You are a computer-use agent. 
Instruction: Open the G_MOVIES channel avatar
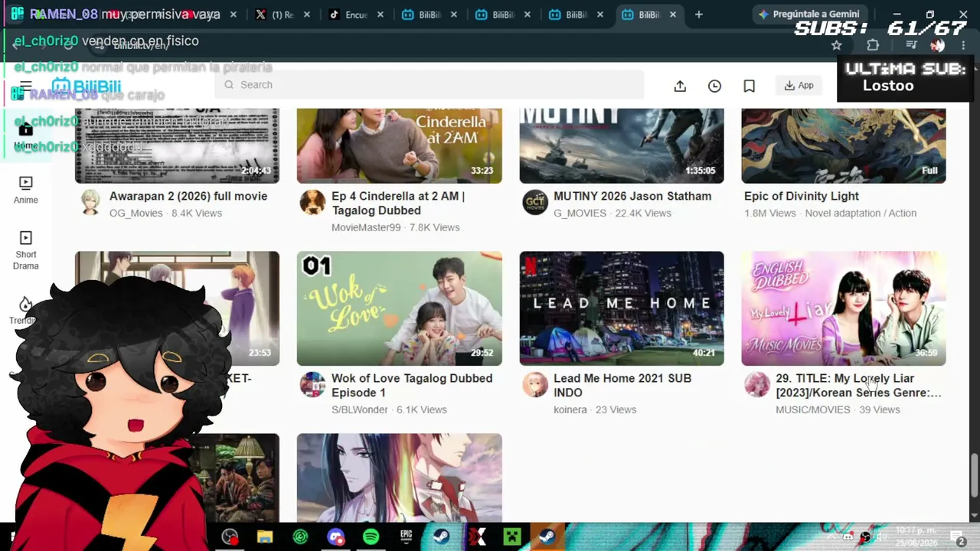[x=535, y=203]
